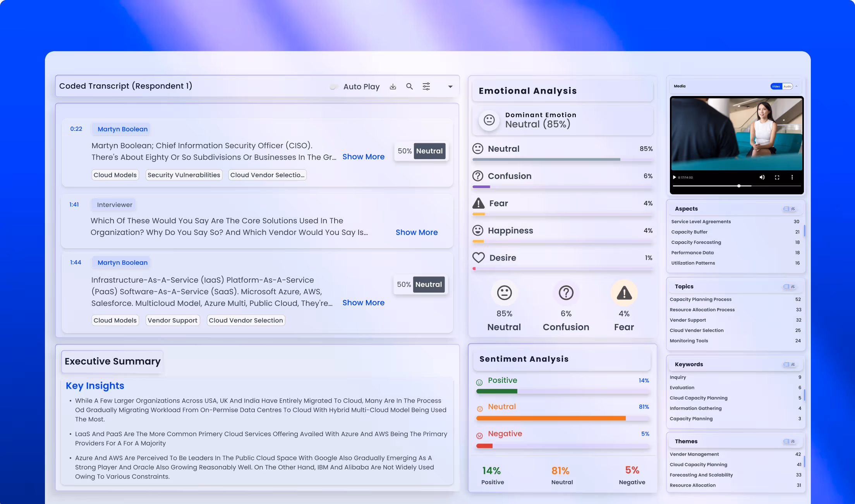
Task: Open the transcript search icon
Action: 409,87
